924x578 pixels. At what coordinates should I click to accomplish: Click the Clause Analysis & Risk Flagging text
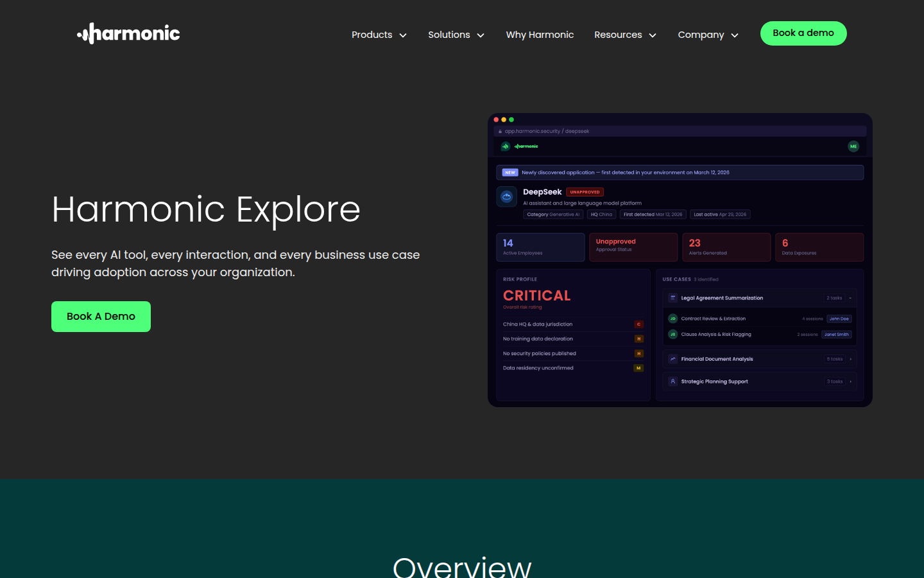coord(716,334)
